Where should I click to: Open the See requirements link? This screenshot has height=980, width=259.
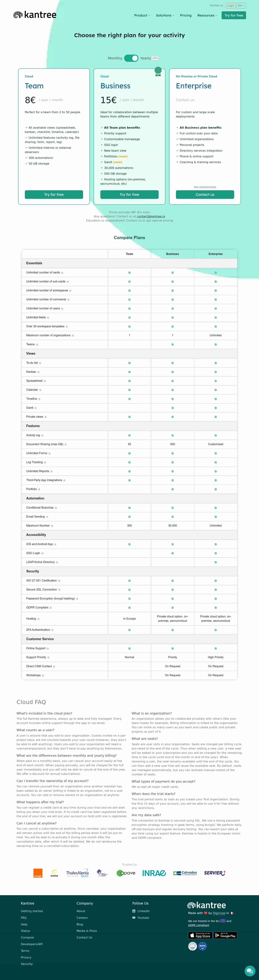pyautogui.click(x=205, y=187)
